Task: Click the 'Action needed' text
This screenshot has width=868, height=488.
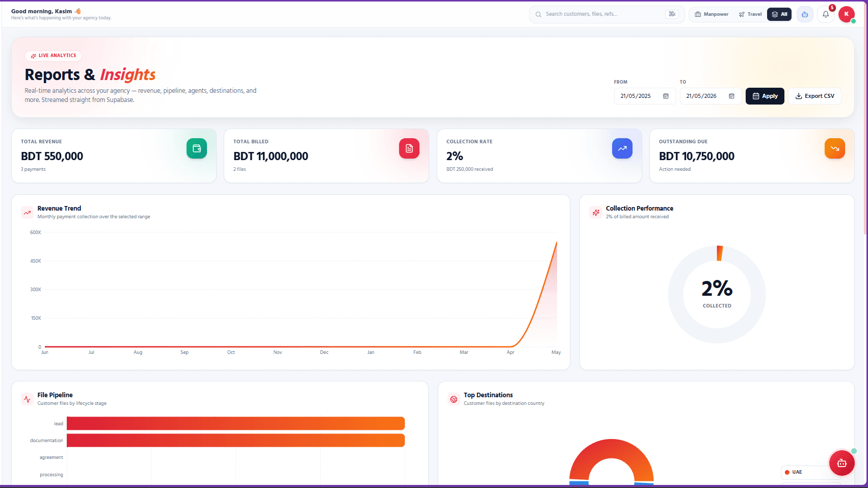Action: 675,169
